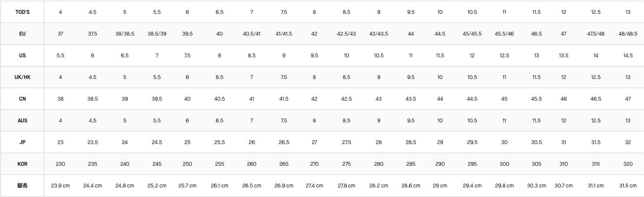Click the 腳長 row header
The width and height of the screenshot is (644, 197).
[x=22, y=186]
